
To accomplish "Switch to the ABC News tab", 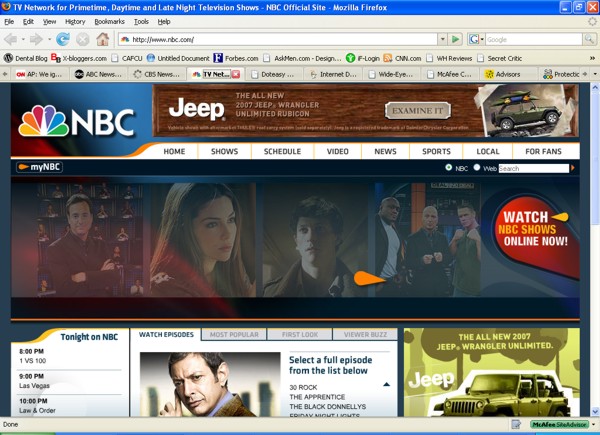I will [x=99, y=74].
